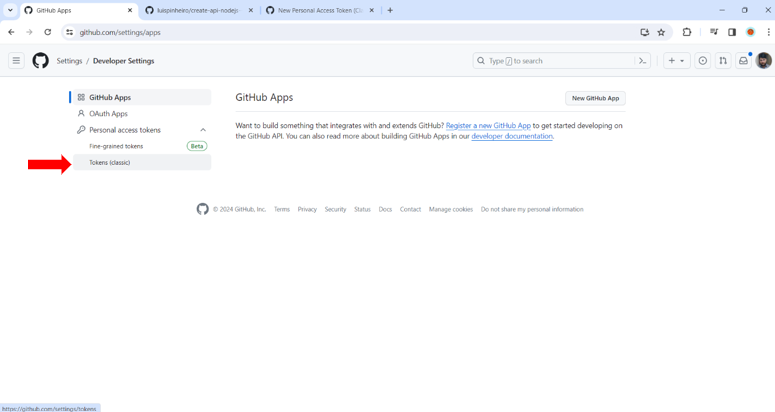Open the Docs footer link
The image size is (775, 412).
[385, 209]
